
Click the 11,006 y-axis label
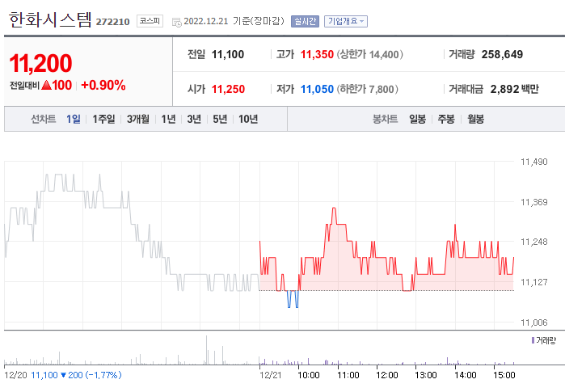tap(534, 322)
